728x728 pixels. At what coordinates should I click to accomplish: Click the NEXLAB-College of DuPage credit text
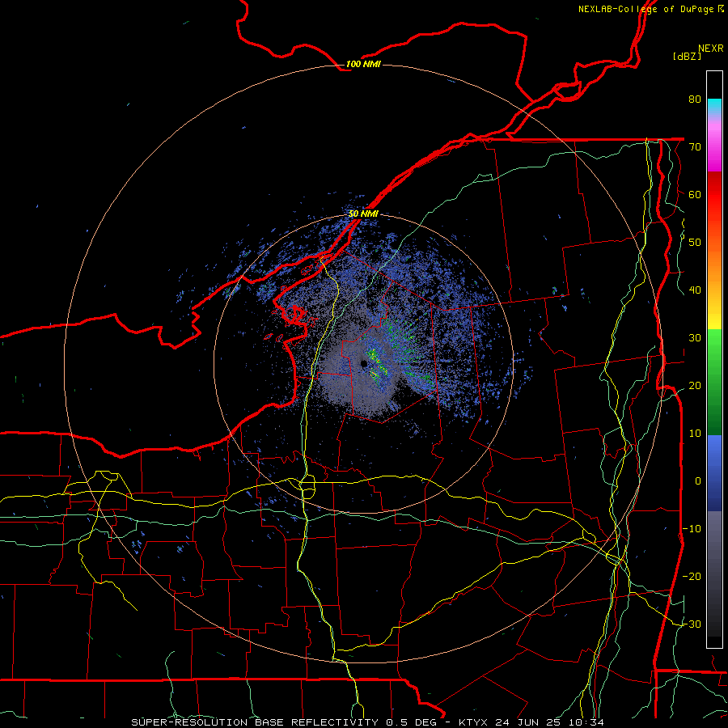point(645,9)
